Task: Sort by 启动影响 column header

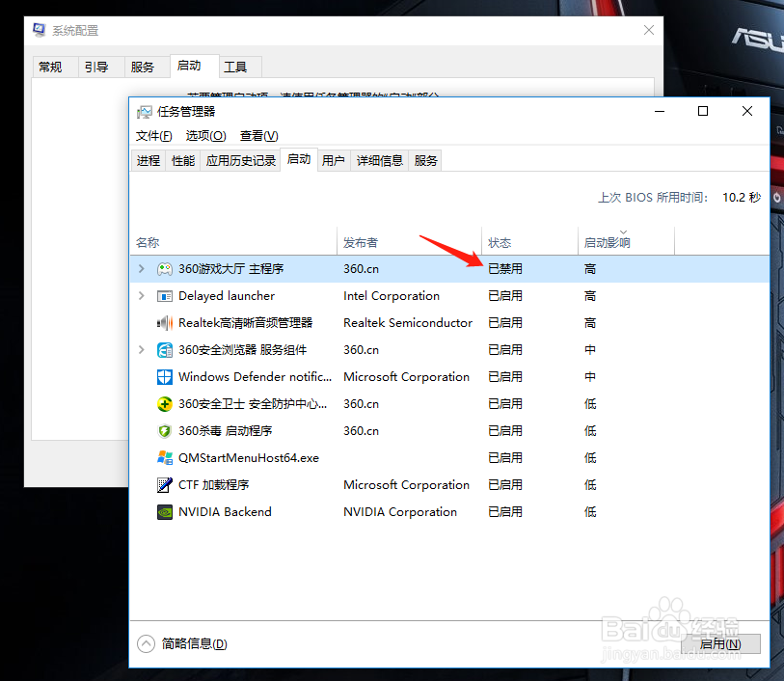Action: (627, 242)
